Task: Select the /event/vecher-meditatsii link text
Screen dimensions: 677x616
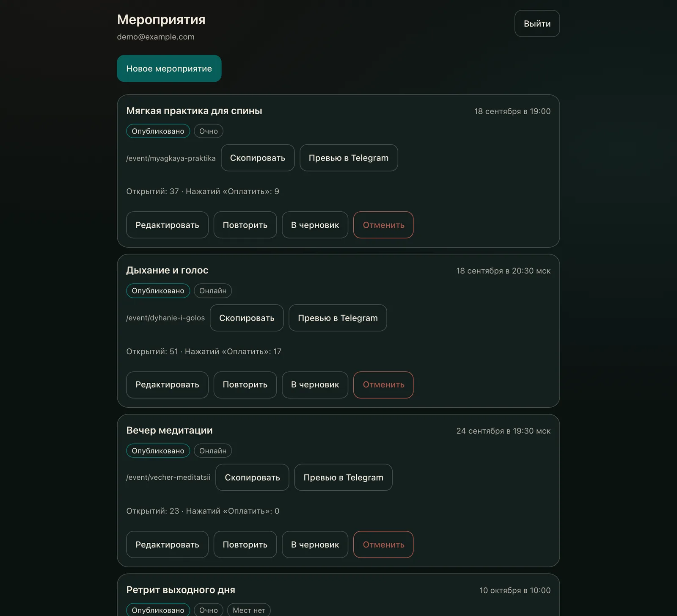Action: point(168,478)
